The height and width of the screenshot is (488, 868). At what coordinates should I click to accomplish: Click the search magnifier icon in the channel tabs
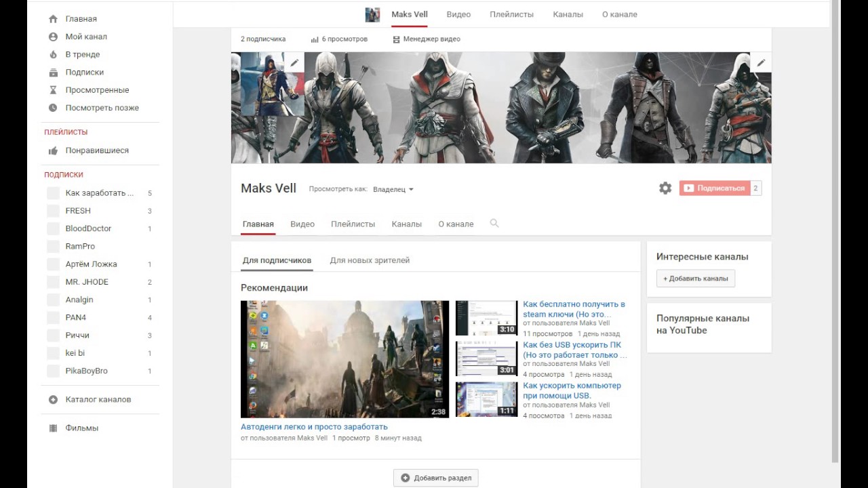click(x=494, y=223)
